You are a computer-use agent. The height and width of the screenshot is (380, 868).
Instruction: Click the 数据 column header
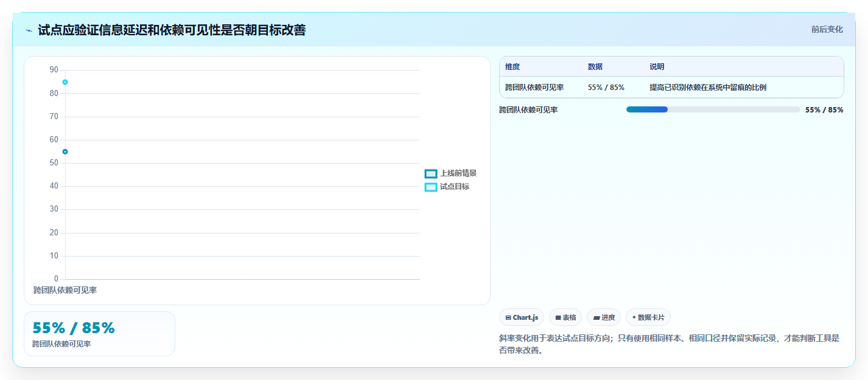tap(595, 67)
